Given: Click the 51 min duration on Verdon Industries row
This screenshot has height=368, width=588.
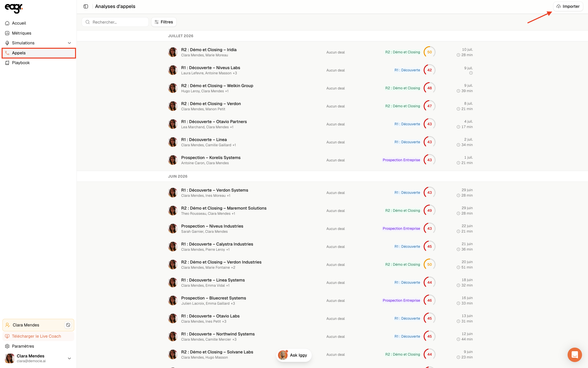Looking at the screenshot, I should click(465, 267).
